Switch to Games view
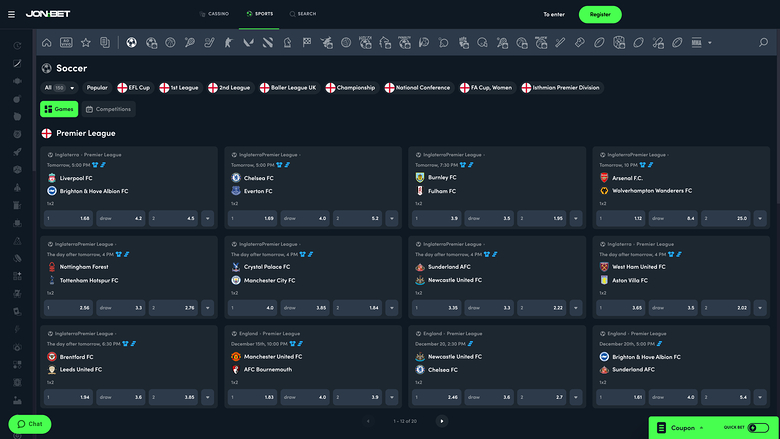Screen dimensions: 780x439 (x=60, y=109)
